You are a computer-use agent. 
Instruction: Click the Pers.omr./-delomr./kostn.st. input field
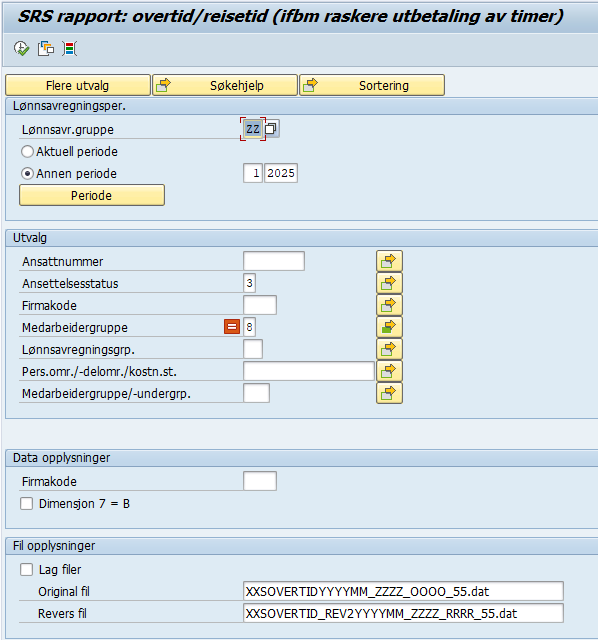[x=309, y=371]
